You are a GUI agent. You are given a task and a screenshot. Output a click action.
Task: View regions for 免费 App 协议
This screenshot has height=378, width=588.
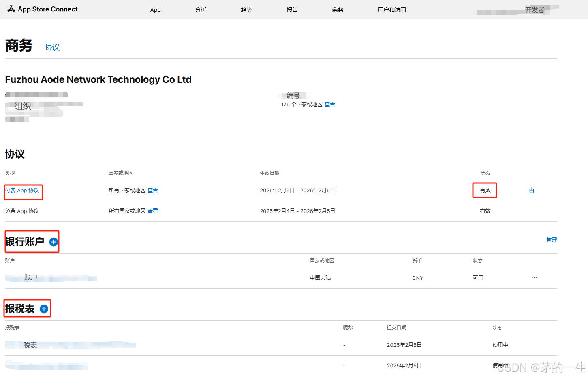point(153,211)
